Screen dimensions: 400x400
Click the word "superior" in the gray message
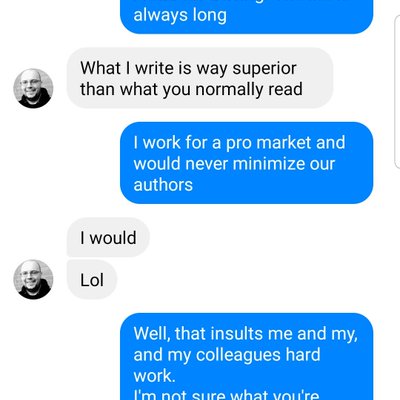[x=264, y=69]
